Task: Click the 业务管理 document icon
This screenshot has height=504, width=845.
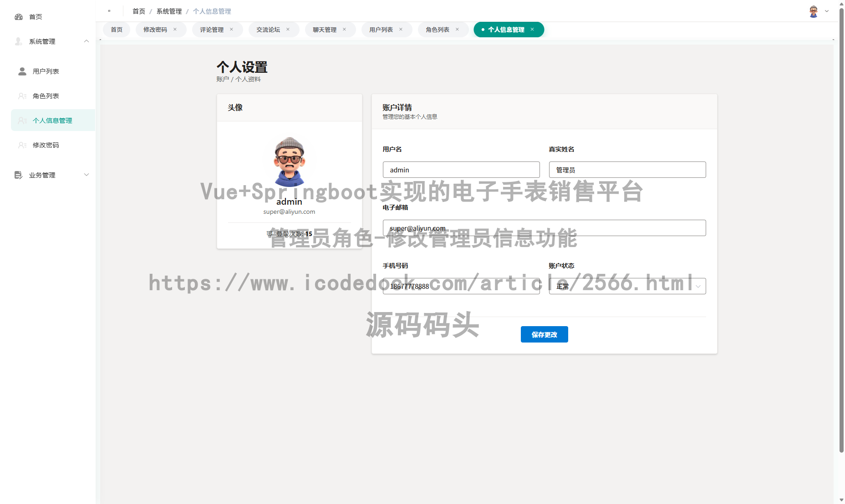Action: 18,175
